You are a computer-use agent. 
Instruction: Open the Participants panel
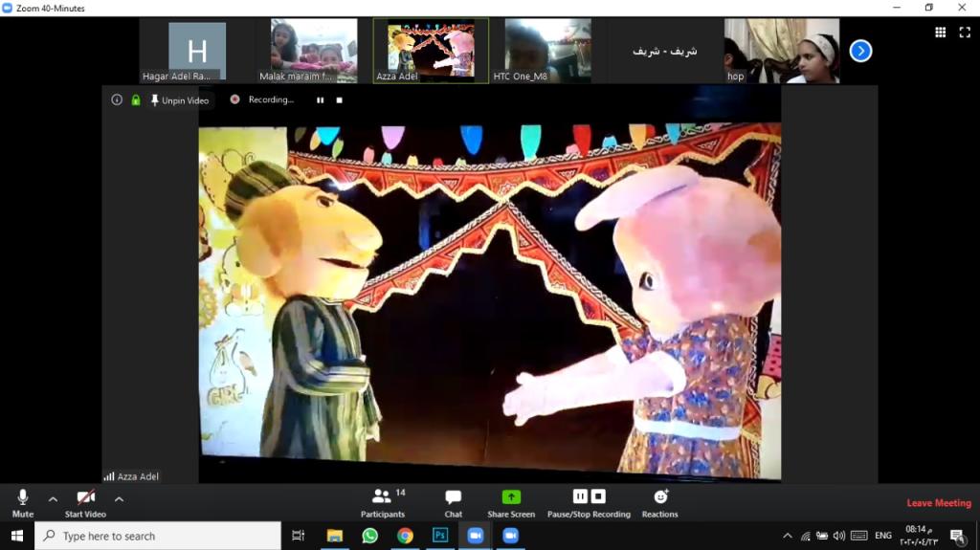point(383,503)
